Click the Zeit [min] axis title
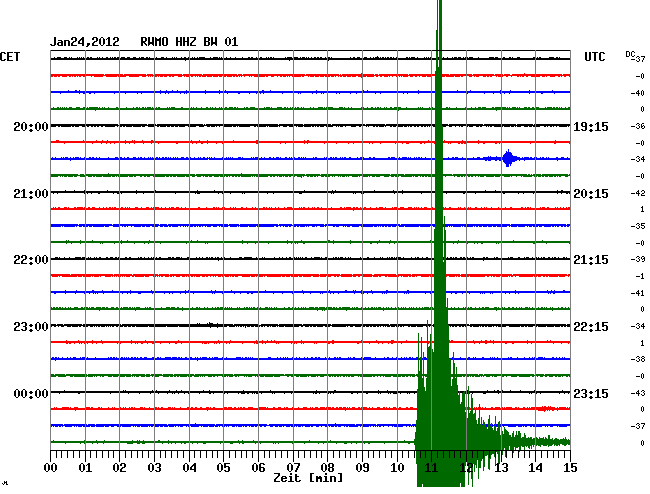Image resolution: width=650 pixels, height=494 pixels. [x=308, y=478]
